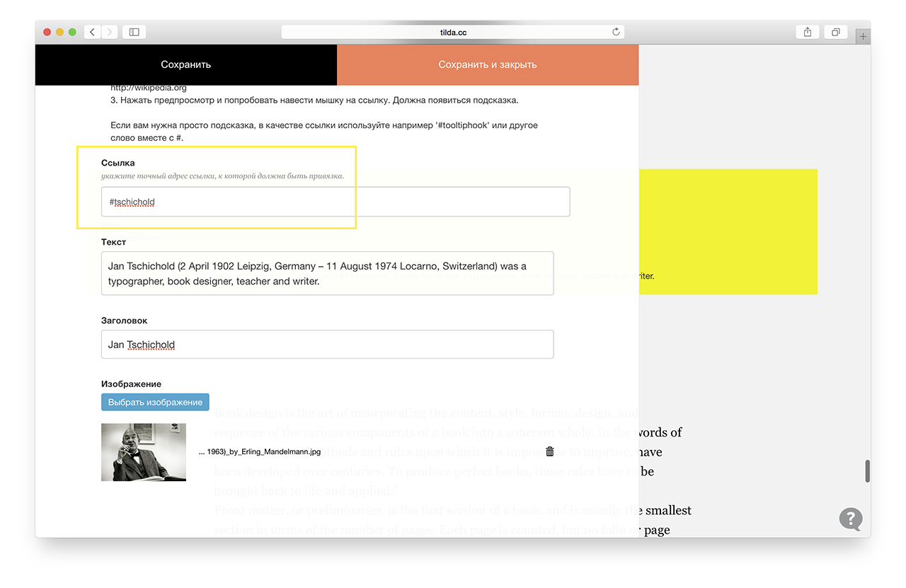Click the yellow tooltip block on page
Screen dimensions: 906x588
tap(728, 231)
